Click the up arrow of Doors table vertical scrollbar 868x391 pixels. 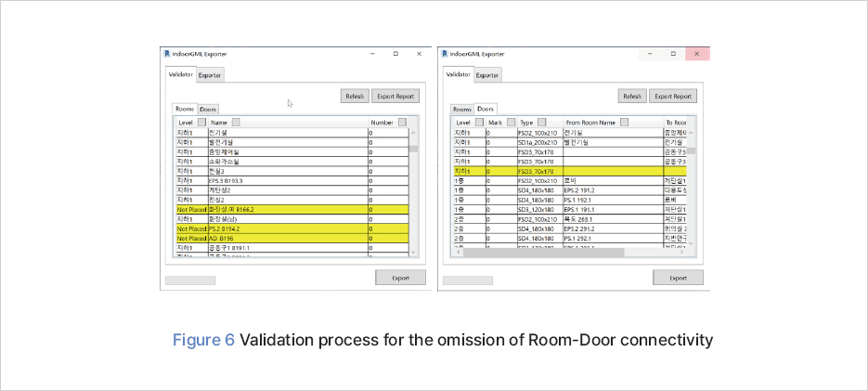[692, 133]
